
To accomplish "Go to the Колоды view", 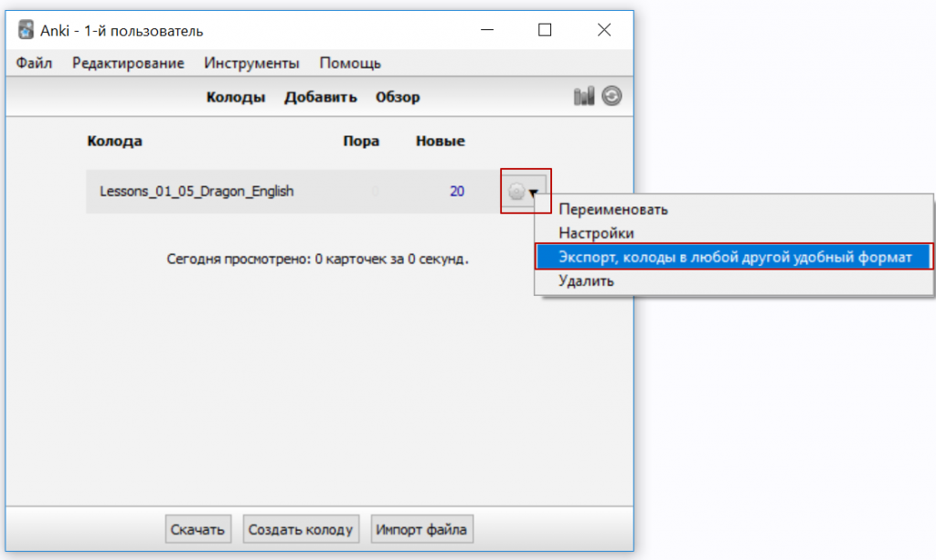I will [x=236, y=97].
